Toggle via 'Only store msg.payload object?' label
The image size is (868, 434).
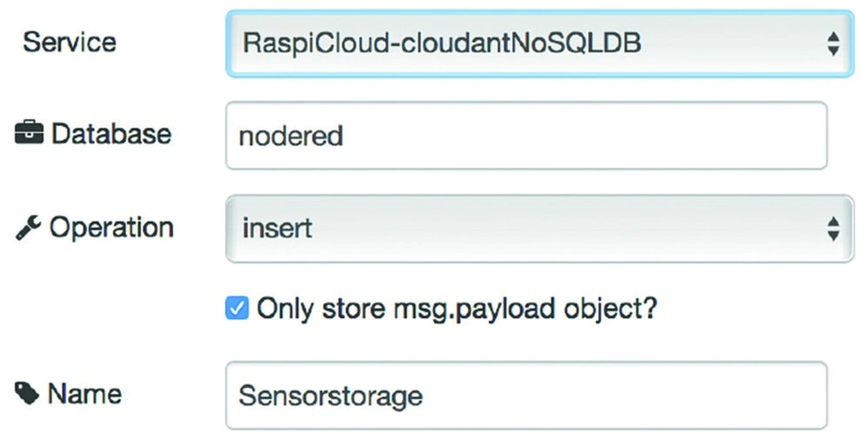coord(457,309)
